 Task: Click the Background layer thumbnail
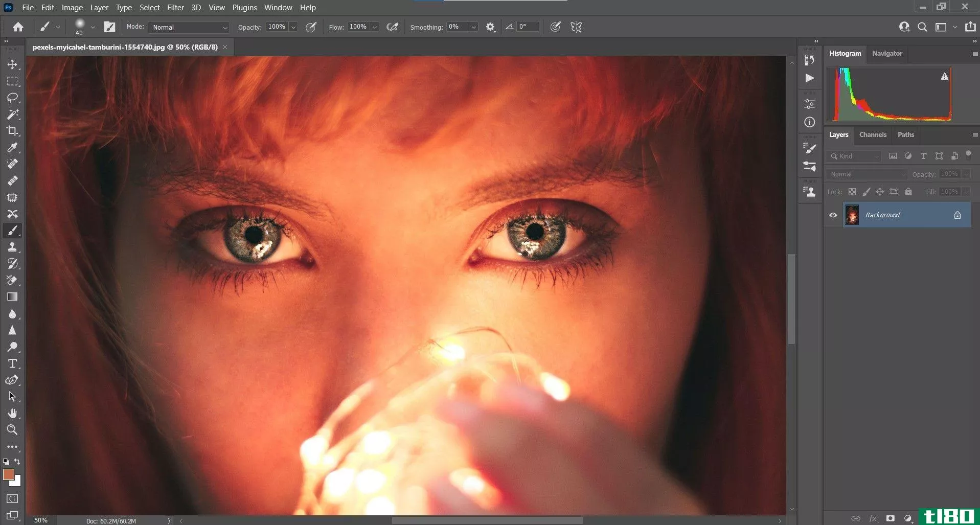pos(852,215)
